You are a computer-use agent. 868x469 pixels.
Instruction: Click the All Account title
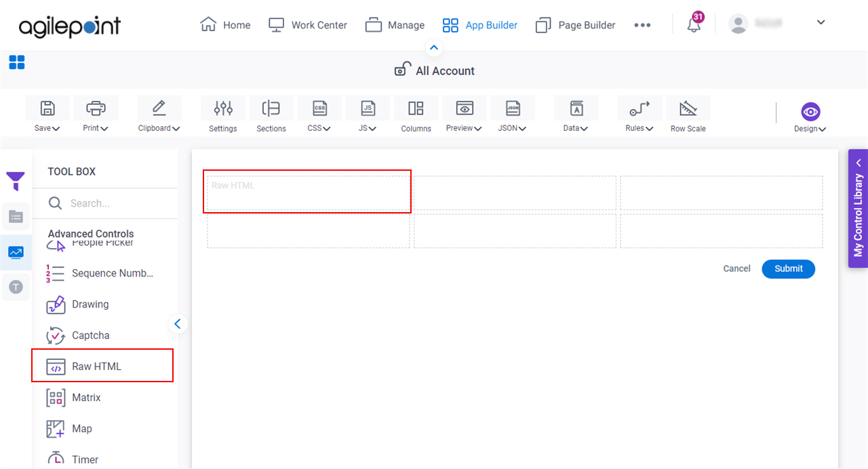pos(445,70)
